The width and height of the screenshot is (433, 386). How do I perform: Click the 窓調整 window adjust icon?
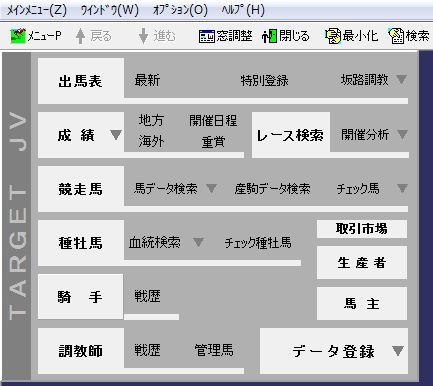[207, 36]
